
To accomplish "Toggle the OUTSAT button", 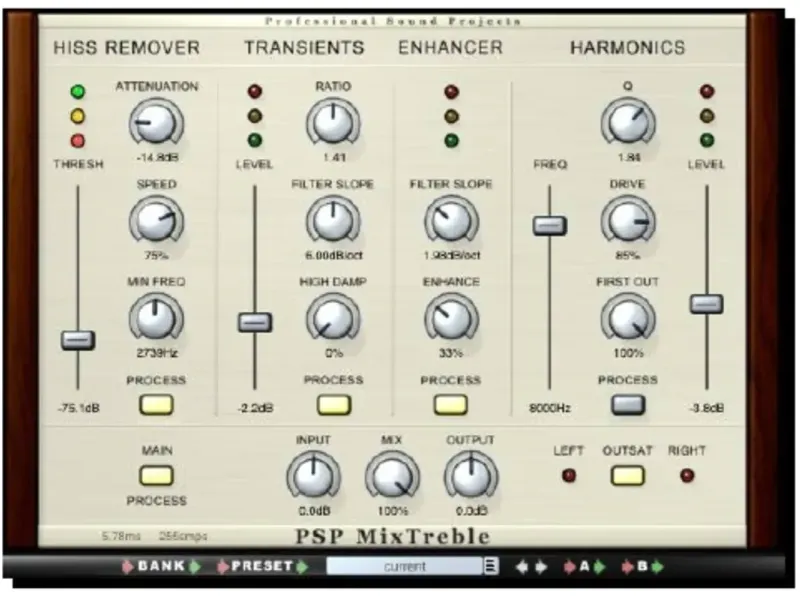I will pos(628,476).
